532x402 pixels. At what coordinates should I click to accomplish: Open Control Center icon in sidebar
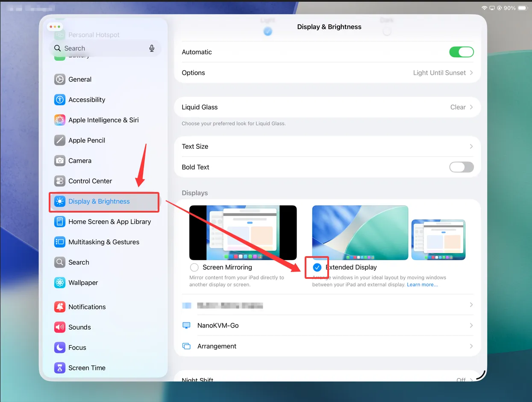60,181
